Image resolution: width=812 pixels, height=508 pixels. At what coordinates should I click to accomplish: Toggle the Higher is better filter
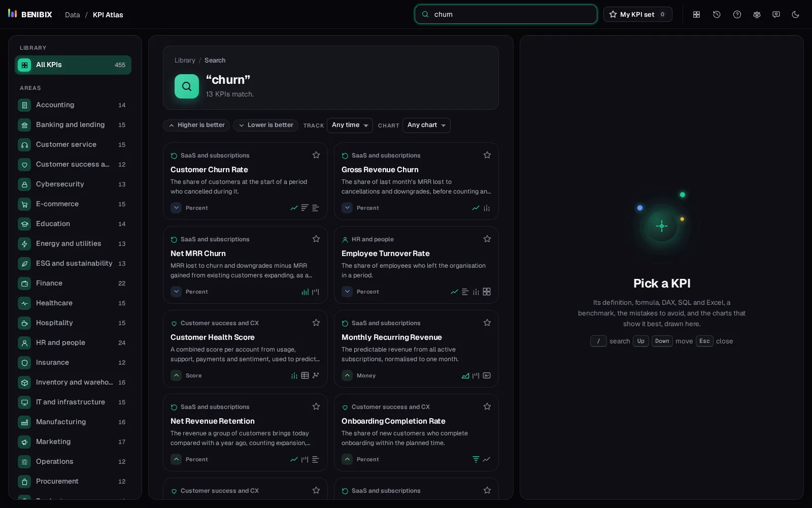click(x=196, y=125)
